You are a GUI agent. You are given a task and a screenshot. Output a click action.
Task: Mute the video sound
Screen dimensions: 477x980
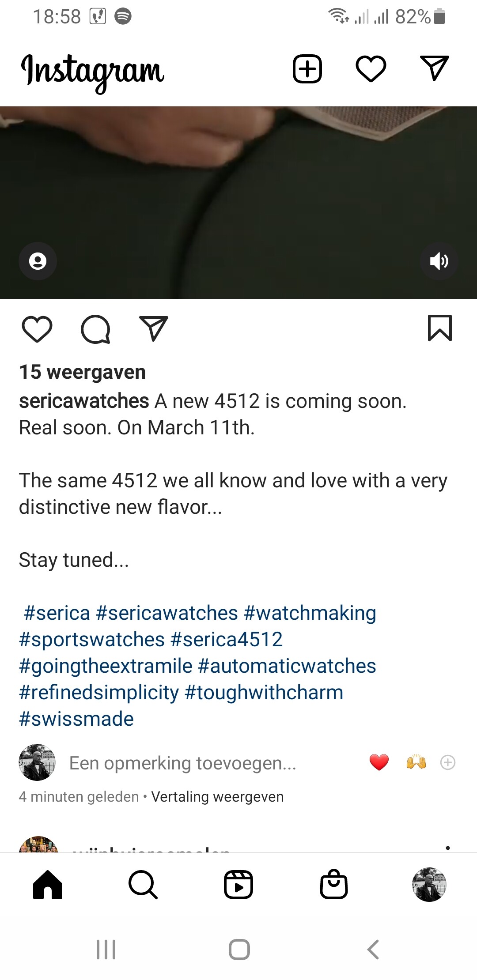[x=439, y=261]
